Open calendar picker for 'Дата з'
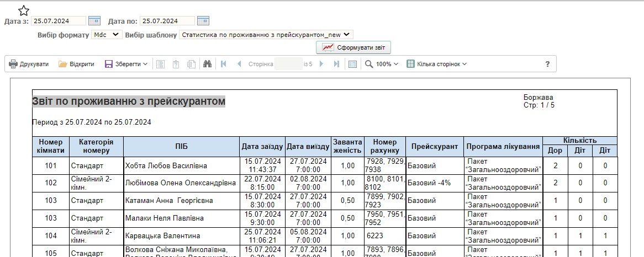This screenshot has height=257, width=644. pos(94,21)
